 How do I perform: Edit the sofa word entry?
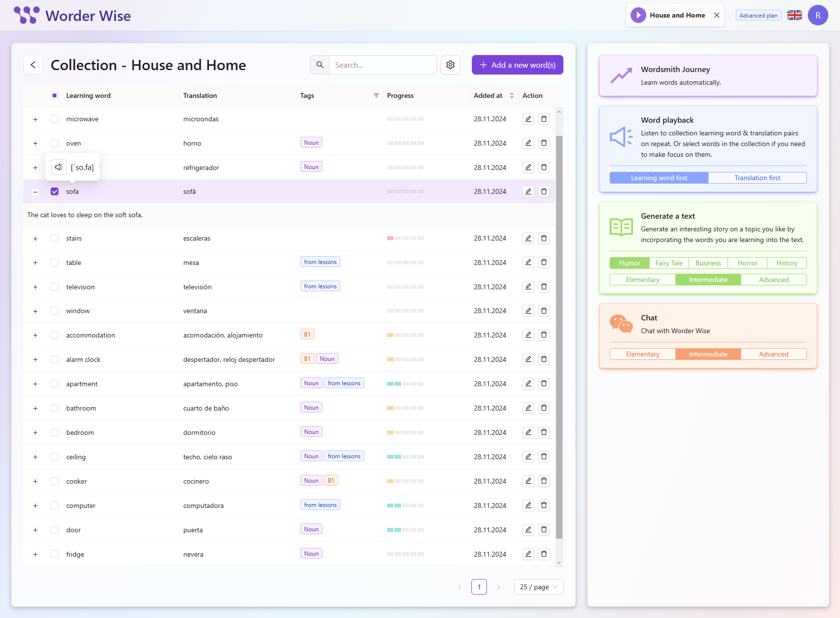click(528, 191)
